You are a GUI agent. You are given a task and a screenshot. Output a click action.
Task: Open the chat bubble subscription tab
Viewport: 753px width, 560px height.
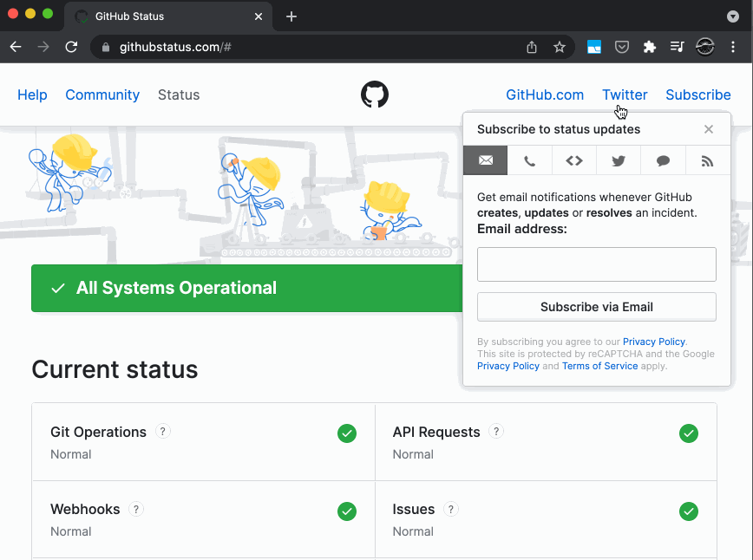[x=663, y=160]
